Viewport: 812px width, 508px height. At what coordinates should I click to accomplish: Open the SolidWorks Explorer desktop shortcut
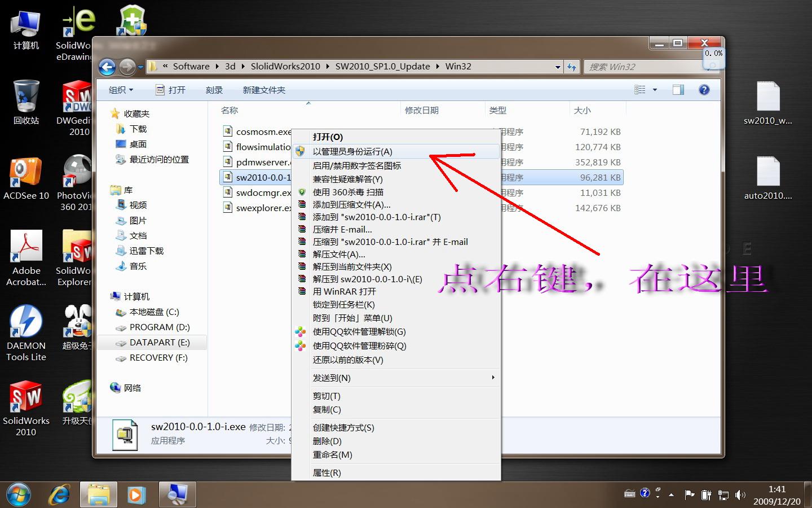point(74,258)
